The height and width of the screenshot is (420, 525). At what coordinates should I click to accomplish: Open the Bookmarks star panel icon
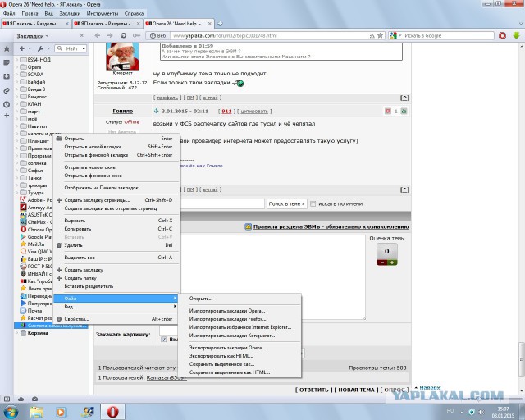(x=7, y=49)
